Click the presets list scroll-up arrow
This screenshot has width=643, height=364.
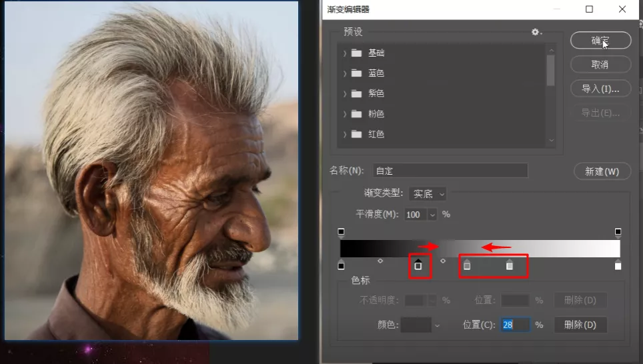551,51
